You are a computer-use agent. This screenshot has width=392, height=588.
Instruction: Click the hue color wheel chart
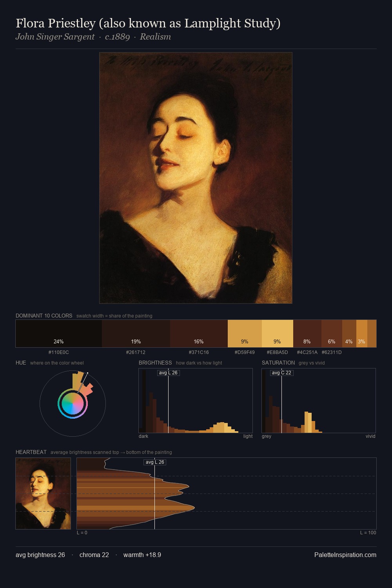point(73,403)
